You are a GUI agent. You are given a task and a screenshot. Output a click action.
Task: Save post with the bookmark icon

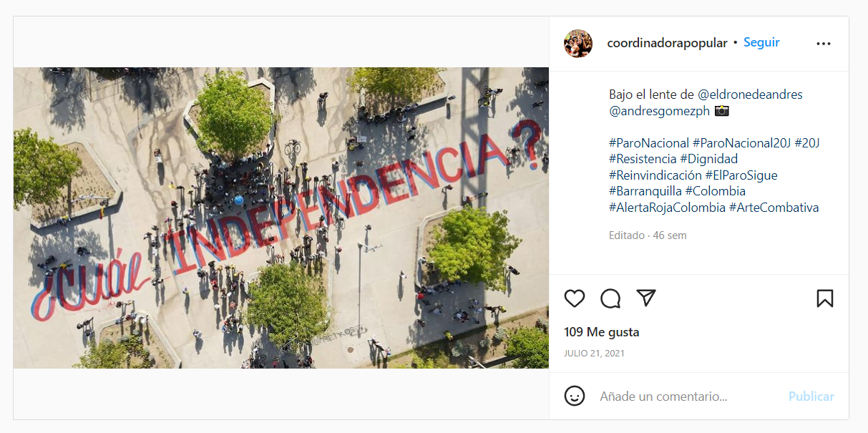(x=825, y=298)
